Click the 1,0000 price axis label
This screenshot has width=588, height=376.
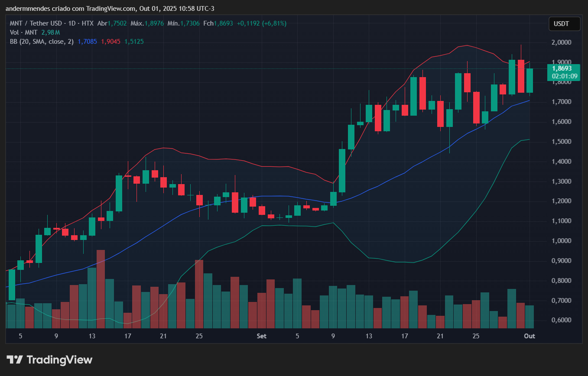tap(560, 241)
